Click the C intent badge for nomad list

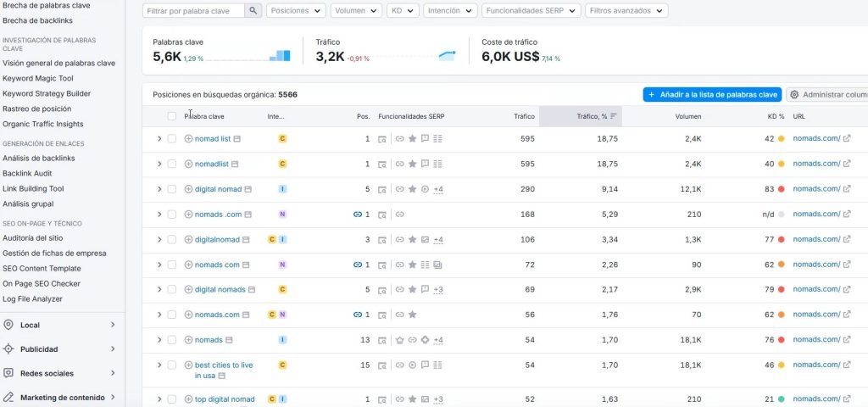point(282,138)
